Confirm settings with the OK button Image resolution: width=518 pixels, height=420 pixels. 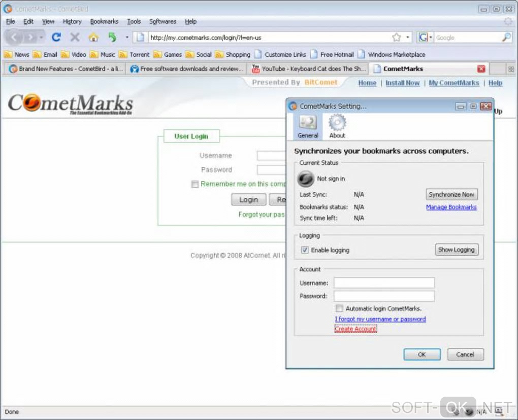click(422, 355)
